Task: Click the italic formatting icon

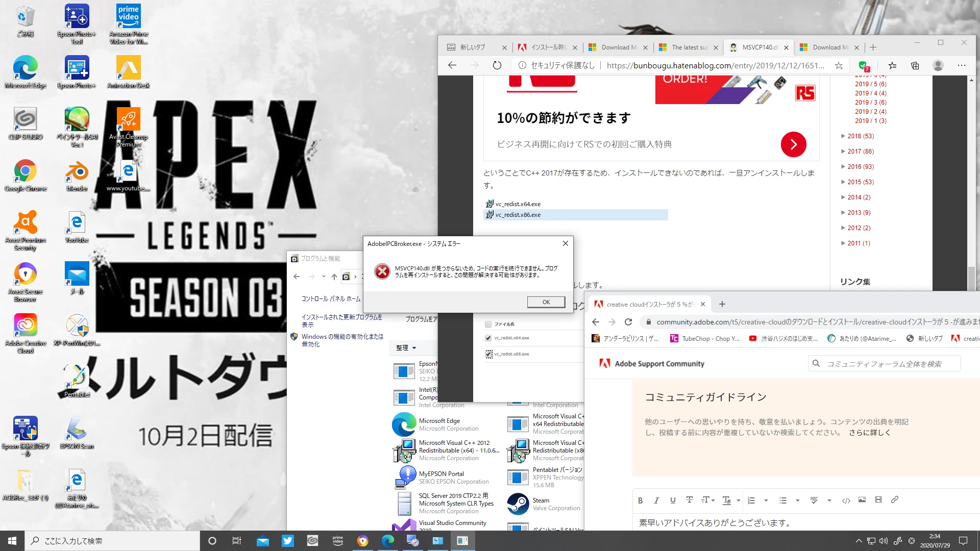Action: click(x=656, y=500)
